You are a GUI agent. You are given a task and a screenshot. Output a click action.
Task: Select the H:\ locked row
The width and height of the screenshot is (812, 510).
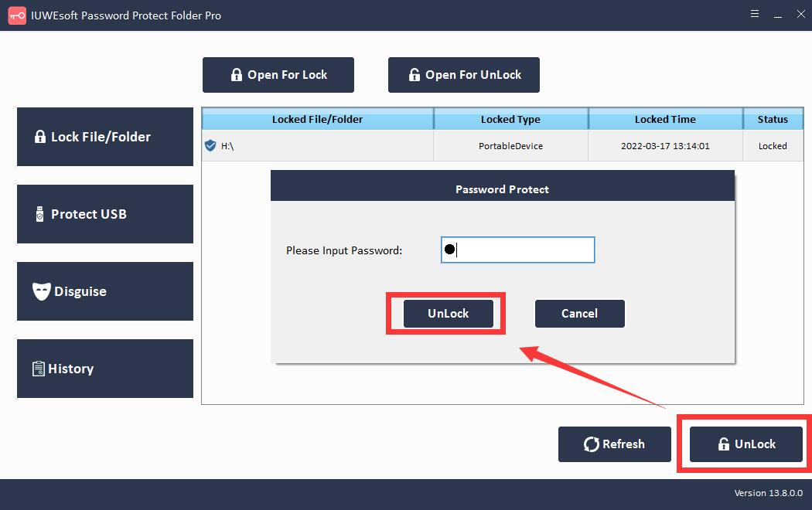(503, 146)
